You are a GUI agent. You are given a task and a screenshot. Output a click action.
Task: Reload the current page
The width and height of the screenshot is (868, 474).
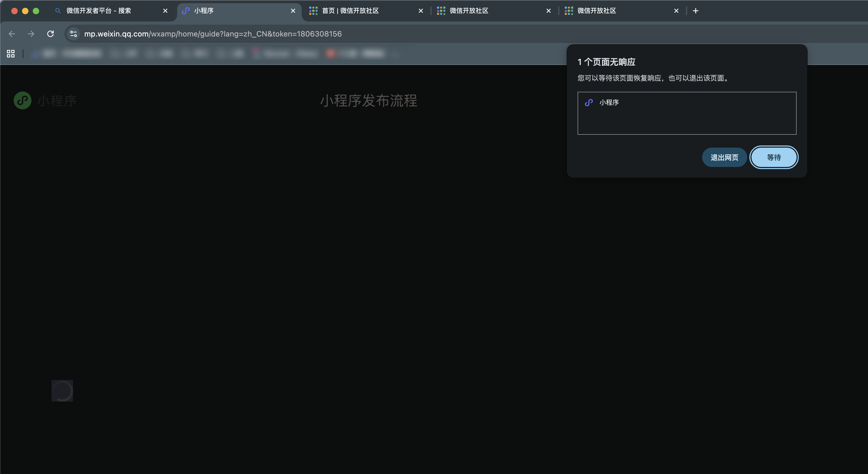coord(50,34)
